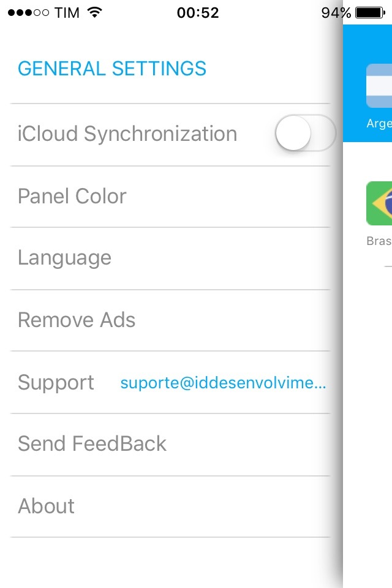
Task: Open the suporte@iddesenvolvime... email link
Action: point(223,383)
